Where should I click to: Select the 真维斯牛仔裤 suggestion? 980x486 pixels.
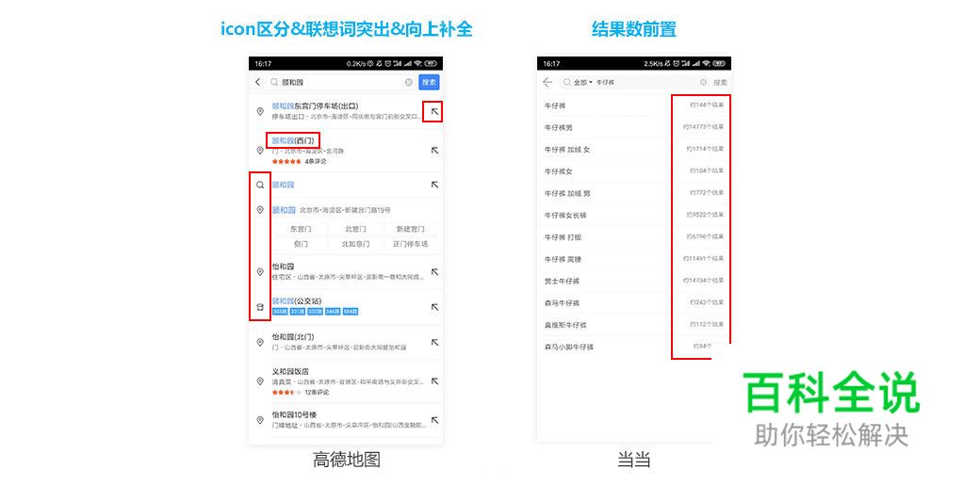634,325
